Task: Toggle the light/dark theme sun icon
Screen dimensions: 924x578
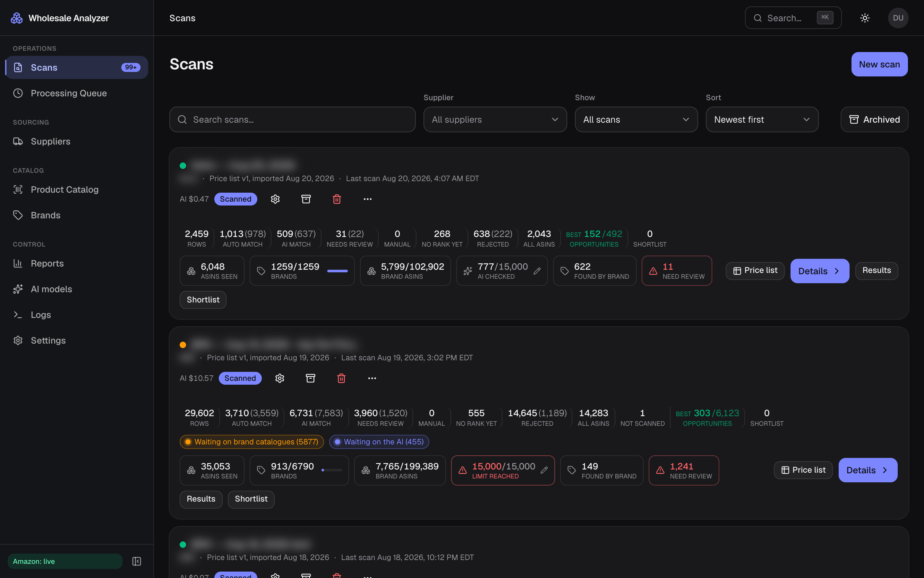Action: click(865, 18)
